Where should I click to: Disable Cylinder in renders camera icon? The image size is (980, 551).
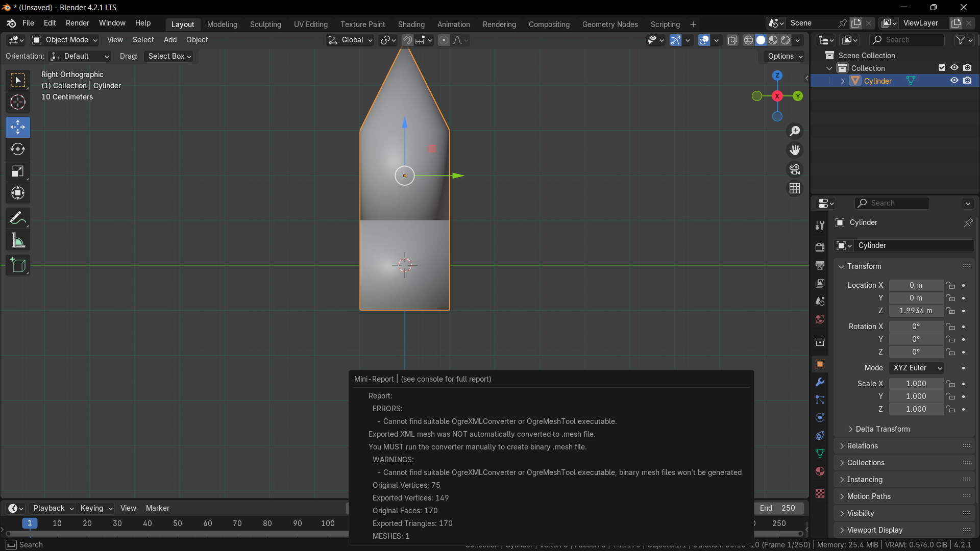(x=967, y=81)
